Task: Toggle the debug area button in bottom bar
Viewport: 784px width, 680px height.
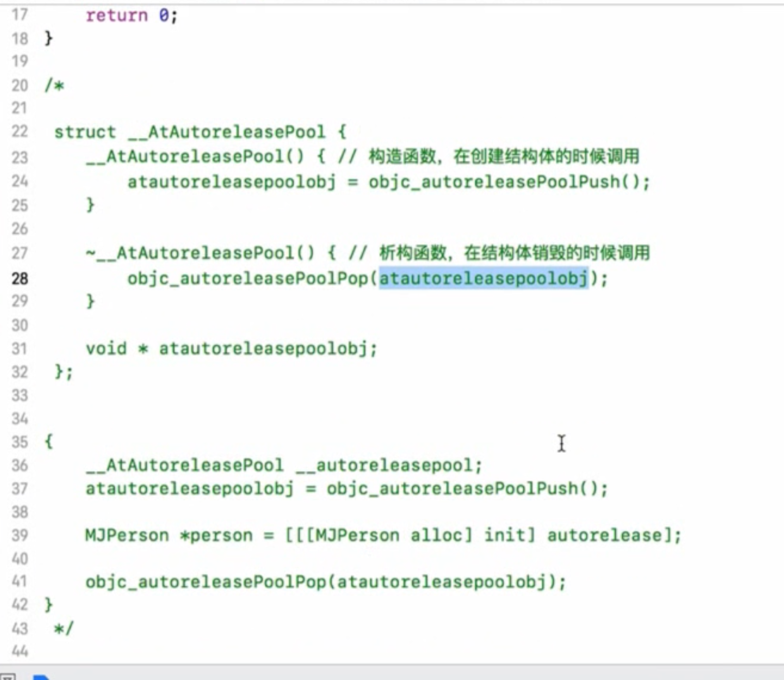Action: pos(8,676)
